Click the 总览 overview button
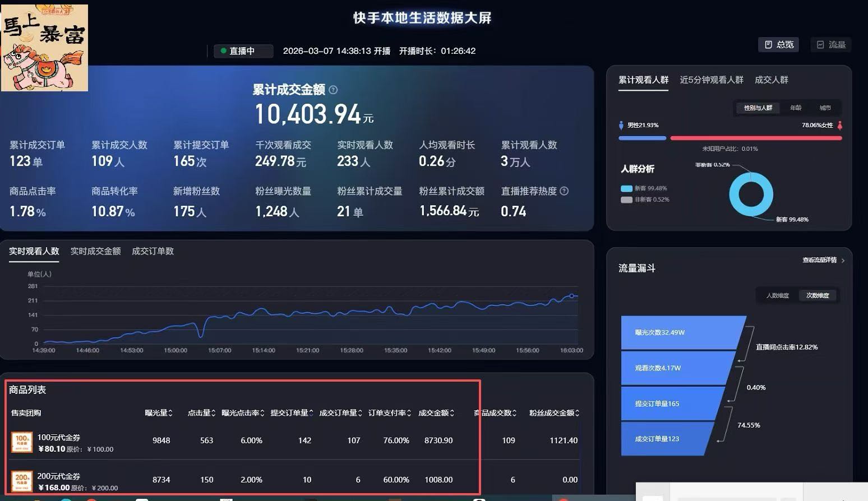868x501 pixels. pos(778,44)
